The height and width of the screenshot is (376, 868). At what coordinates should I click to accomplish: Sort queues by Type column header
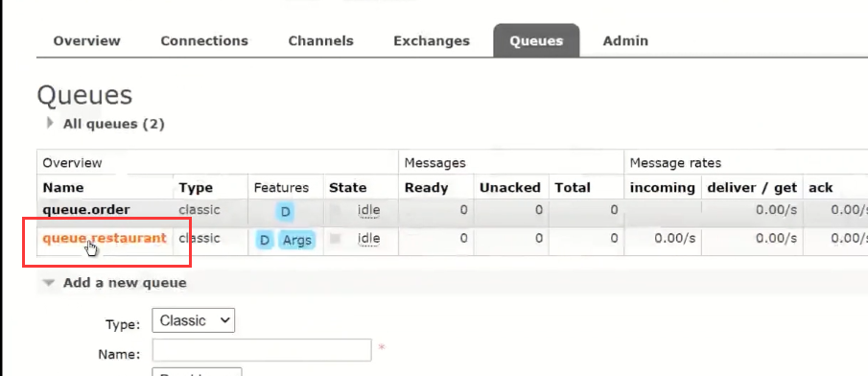[x=196, y=188]
